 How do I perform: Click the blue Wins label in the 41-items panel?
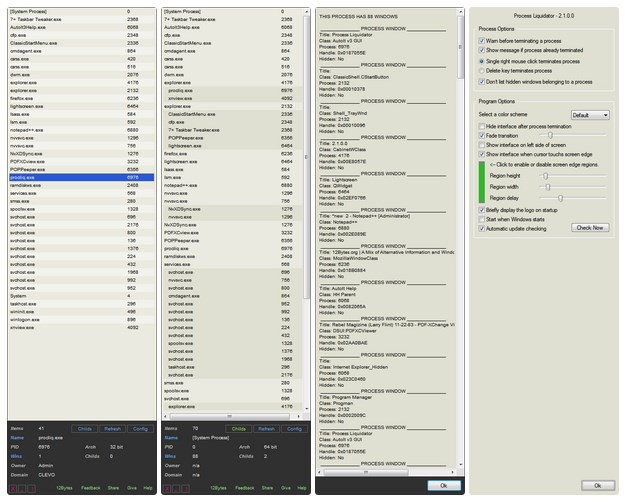coord(16,456)
